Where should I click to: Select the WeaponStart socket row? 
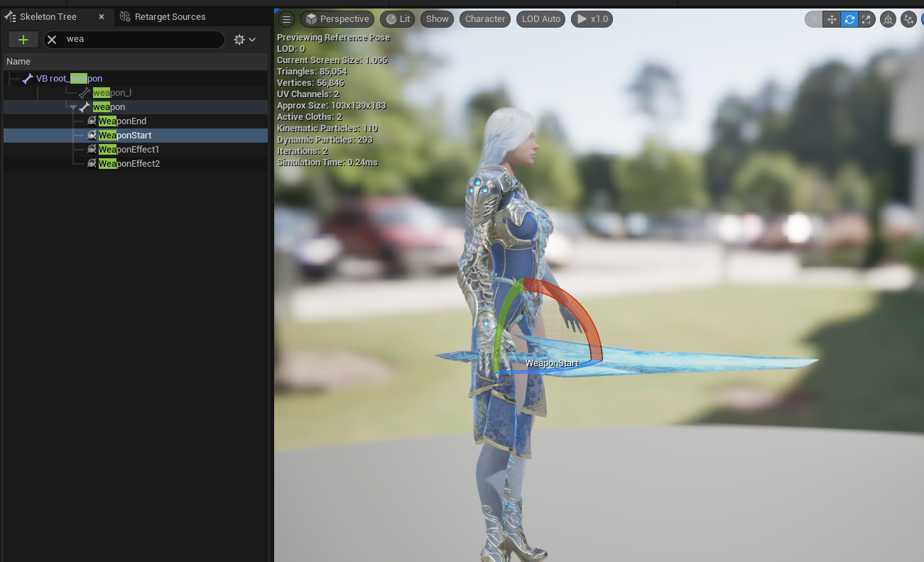click(136, 135)
